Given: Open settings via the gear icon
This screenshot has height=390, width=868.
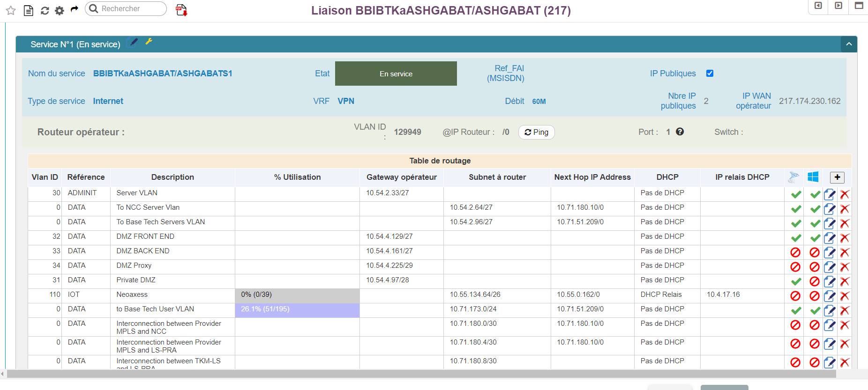Looking at the screenshot, I should 60,10.
